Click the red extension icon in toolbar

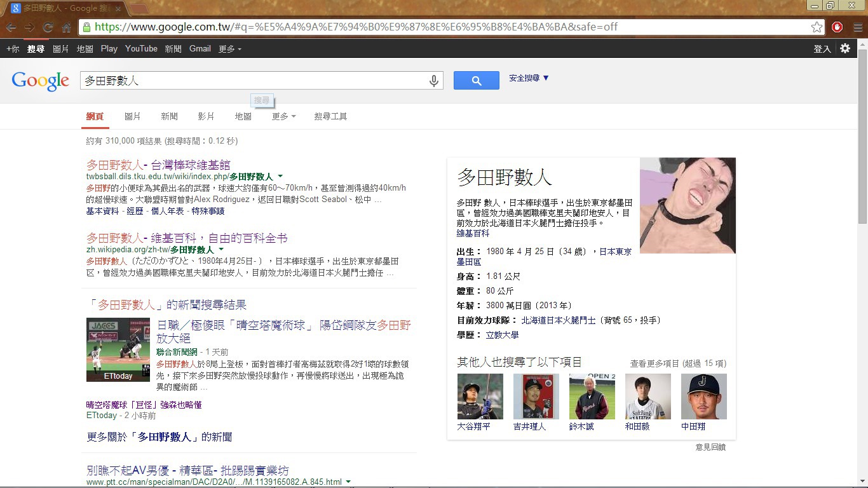(x=837, y=27)
